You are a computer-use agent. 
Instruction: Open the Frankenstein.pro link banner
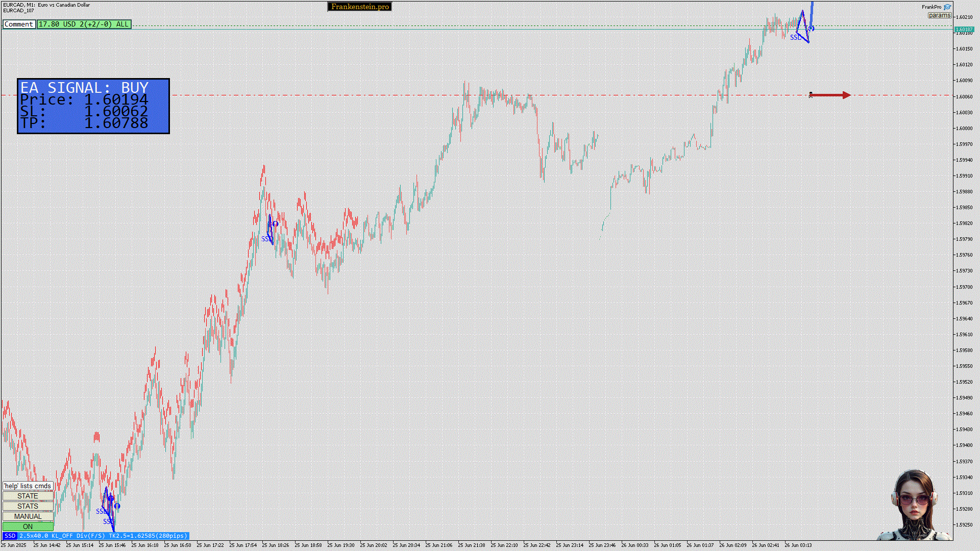point(360,7)
